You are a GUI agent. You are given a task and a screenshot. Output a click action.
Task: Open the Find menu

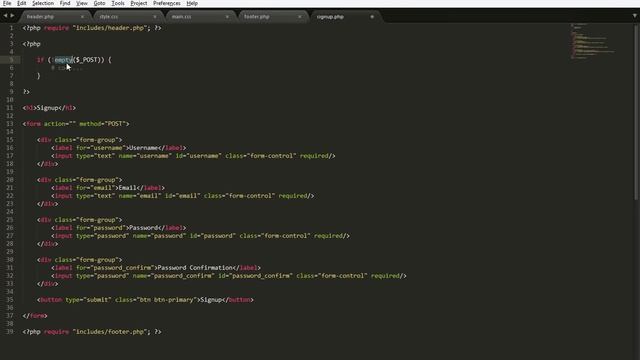tap(65, 3)
